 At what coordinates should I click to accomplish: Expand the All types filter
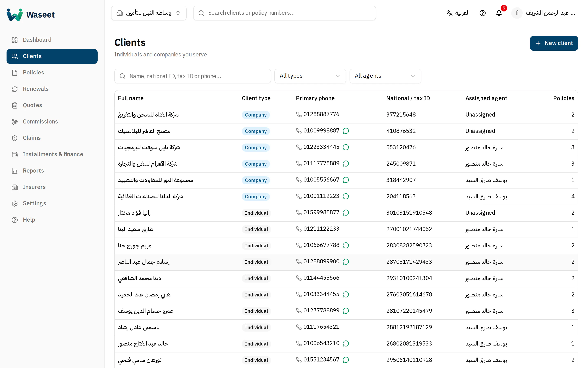coord(310,76)
